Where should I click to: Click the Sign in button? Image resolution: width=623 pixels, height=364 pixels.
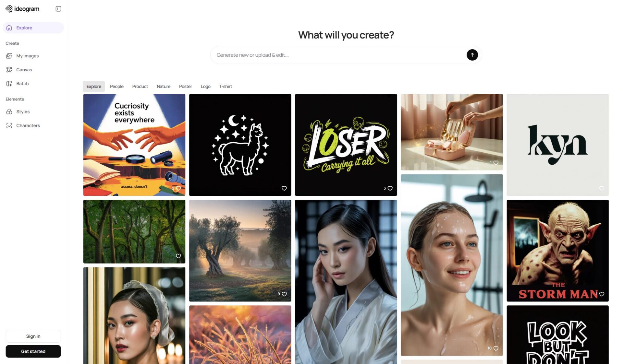coord(33,336)
